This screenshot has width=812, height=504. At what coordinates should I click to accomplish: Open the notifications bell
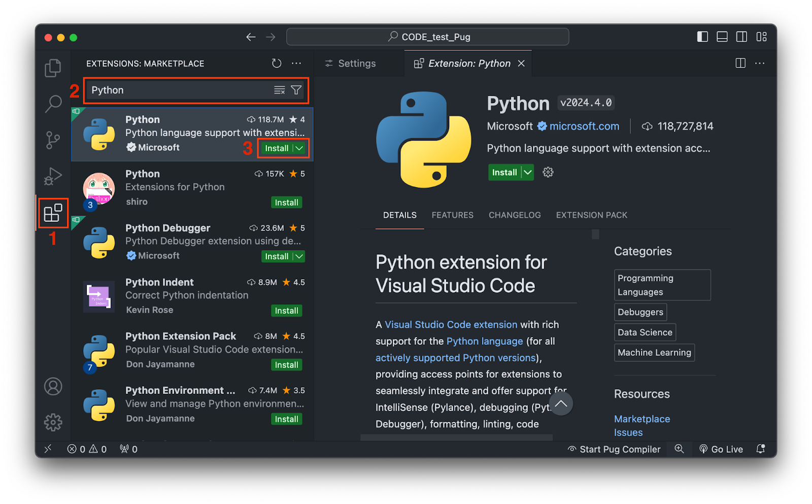[760, 449]
